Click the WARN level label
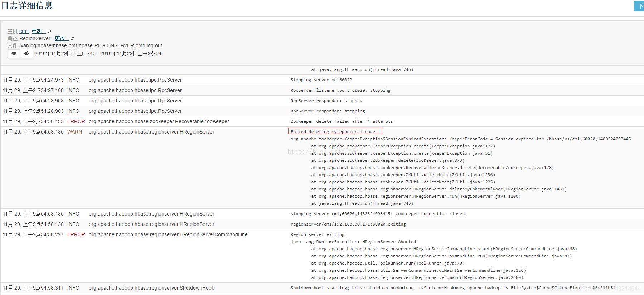This screenshot has height=295, width=644. 74,132
